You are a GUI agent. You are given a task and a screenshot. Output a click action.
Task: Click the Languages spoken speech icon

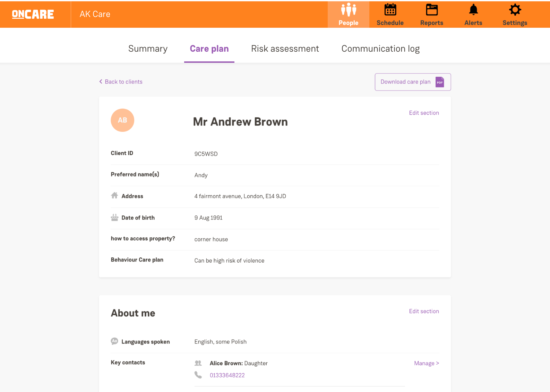click(x=114, y=341)
